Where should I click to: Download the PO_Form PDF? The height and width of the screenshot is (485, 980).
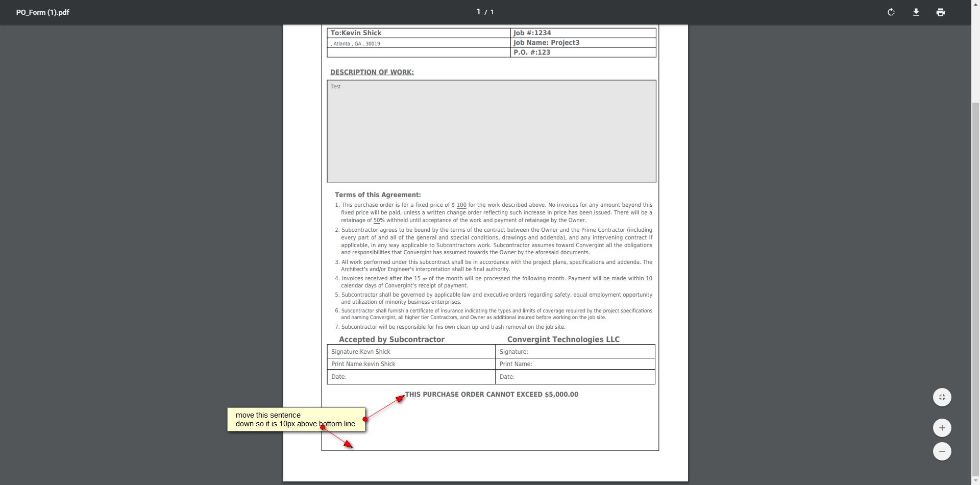click(x=916, y=12)
